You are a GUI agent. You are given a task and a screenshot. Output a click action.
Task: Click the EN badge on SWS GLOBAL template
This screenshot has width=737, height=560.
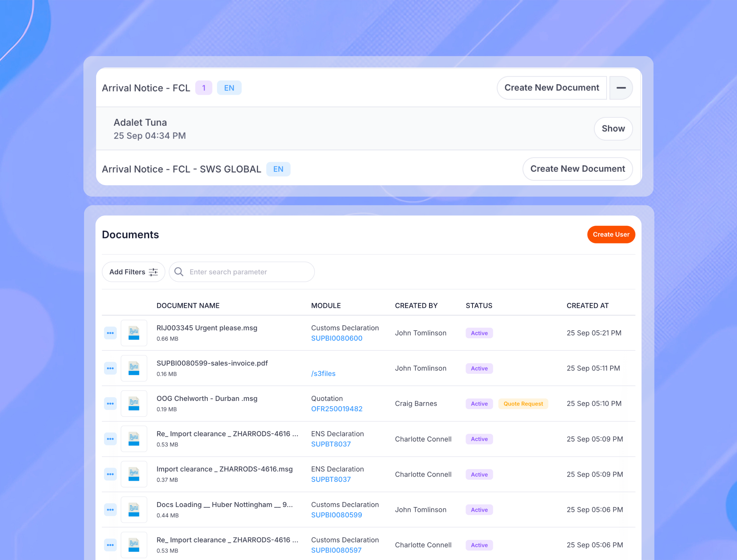279,169
